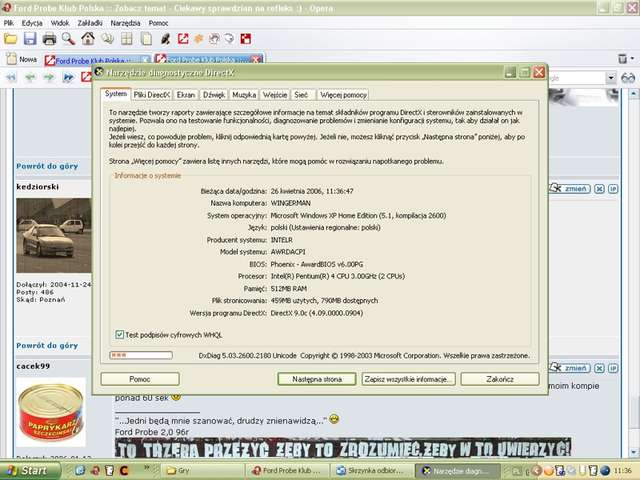The image size is (640, 480).
Task: Click the orange star icon in Opera toolbar
Action: (198, 39)
